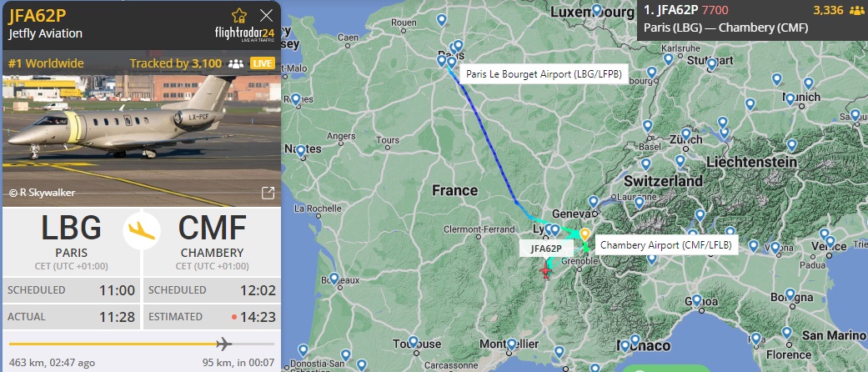Click the JFA62P callsign label on map
The image size is (868, 372).
[546, 249]
